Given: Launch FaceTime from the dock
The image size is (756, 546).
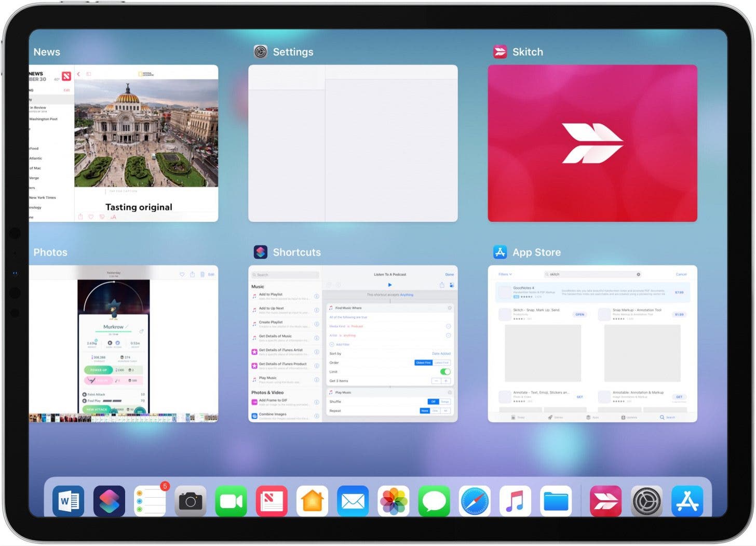Looking at the screenshot, I should pos(231,501).
